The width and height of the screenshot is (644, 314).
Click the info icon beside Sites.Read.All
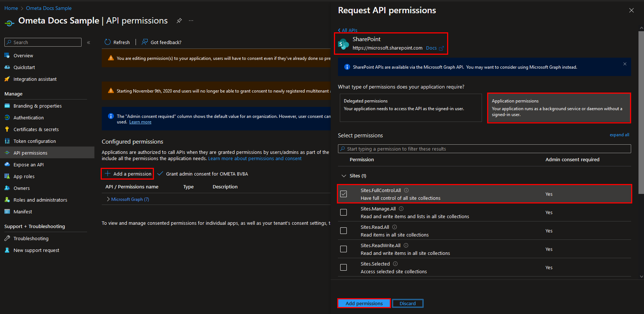pos(395,227)
